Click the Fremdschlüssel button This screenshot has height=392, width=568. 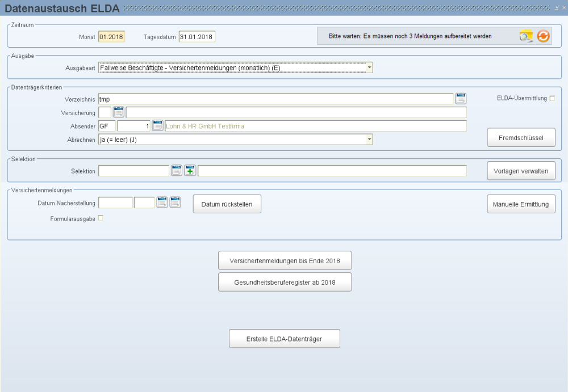tap(521, 137)
